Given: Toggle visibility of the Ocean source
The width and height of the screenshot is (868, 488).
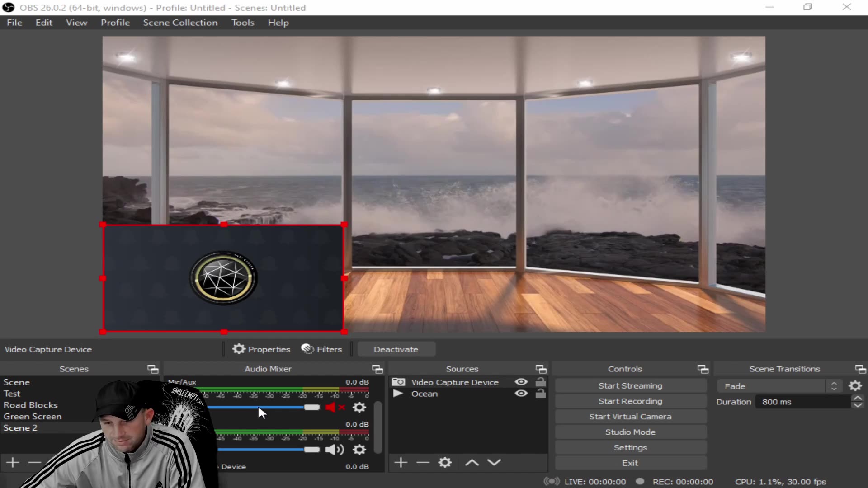Looking at the screenshot, I should coord(521,394).
